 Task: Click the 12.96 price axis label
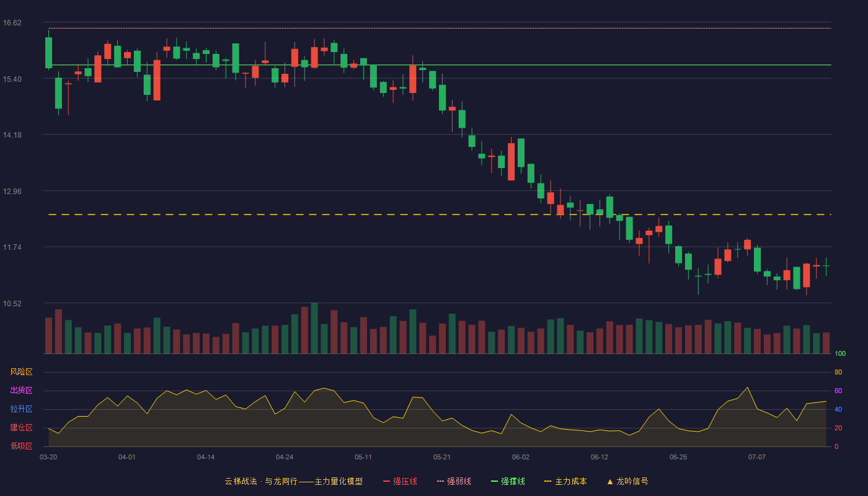pos(12,191)
